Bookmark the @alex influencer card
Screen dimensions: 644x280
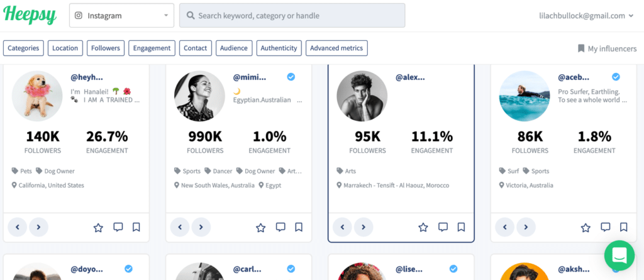click(461, 227)
